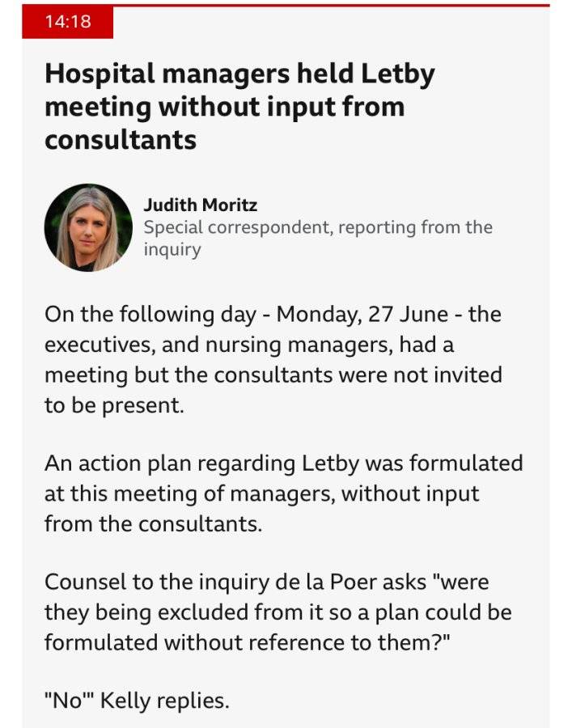Click the paragraph starting Counsel to the inquiry
572x728 pixels.
coord(278,612)
